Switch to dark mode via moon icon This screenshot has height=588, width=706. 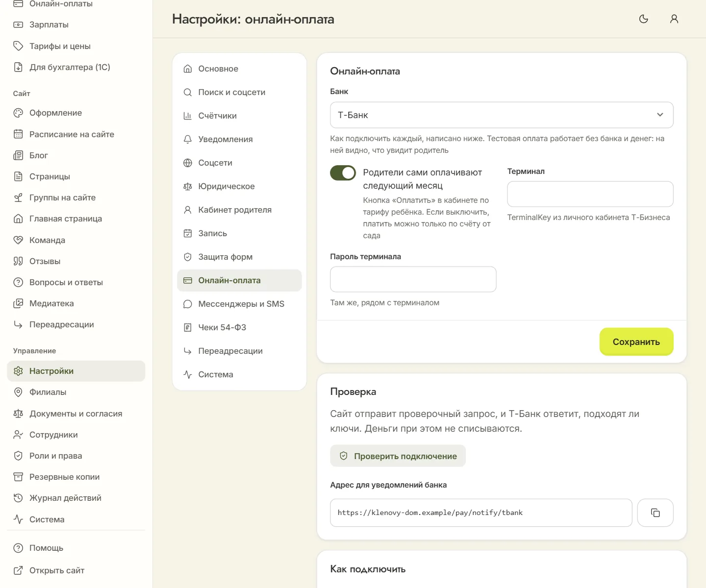click(644, 19)
